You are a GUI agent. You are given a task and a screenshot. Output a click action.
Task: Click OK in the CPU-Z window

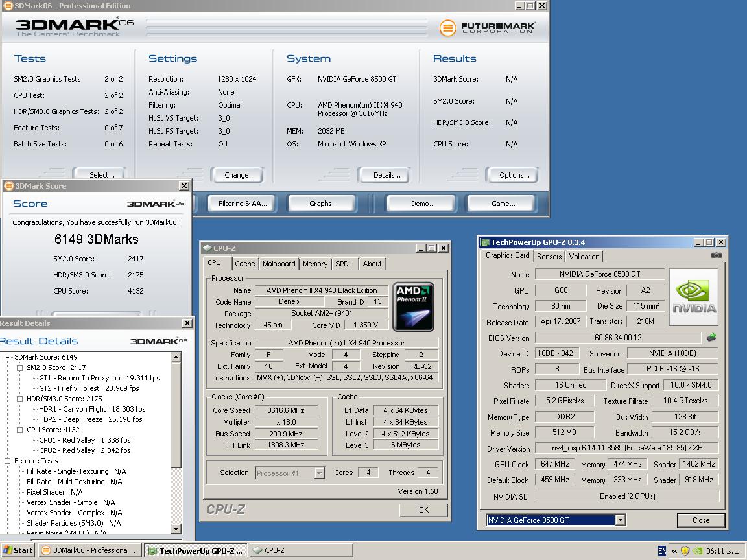[423, 509]
